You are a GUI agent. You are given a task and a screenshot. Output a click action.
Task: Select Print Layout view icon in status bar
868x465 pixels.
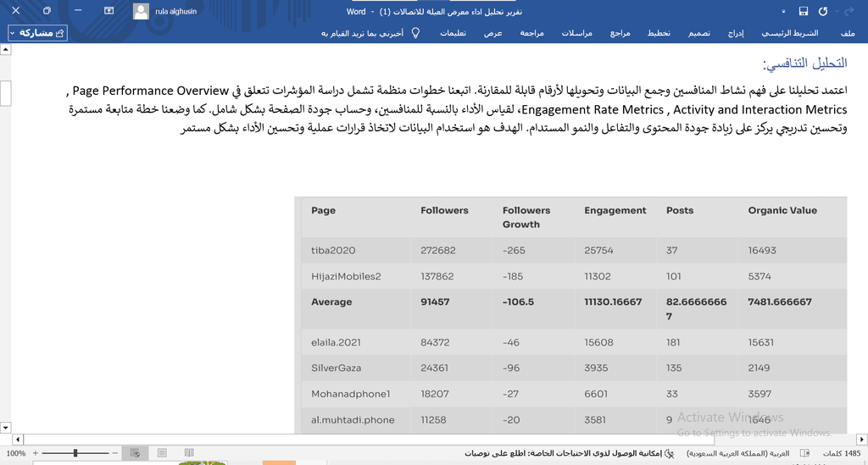click(162, 453)
